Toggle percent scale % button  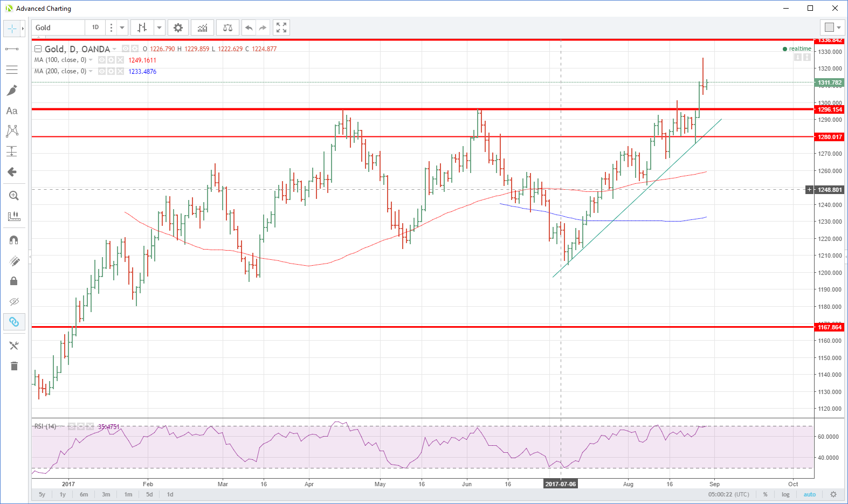(765, 494)
